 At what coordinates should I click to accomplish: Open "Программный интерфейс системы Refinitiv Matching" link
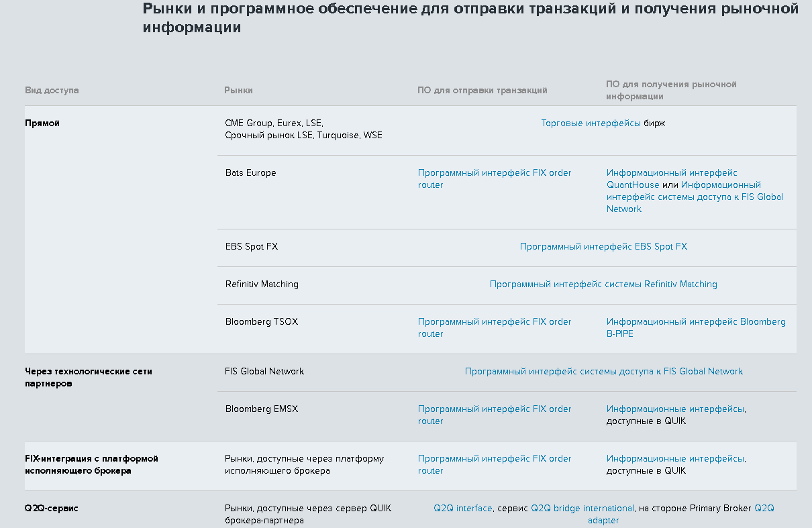603,284
